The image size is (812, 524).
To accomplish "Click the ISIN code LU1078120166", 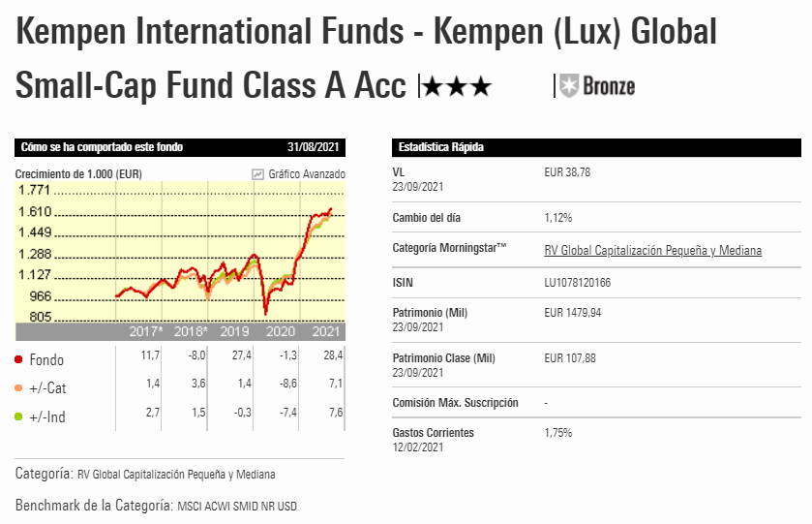I will [x=578, y=283].
